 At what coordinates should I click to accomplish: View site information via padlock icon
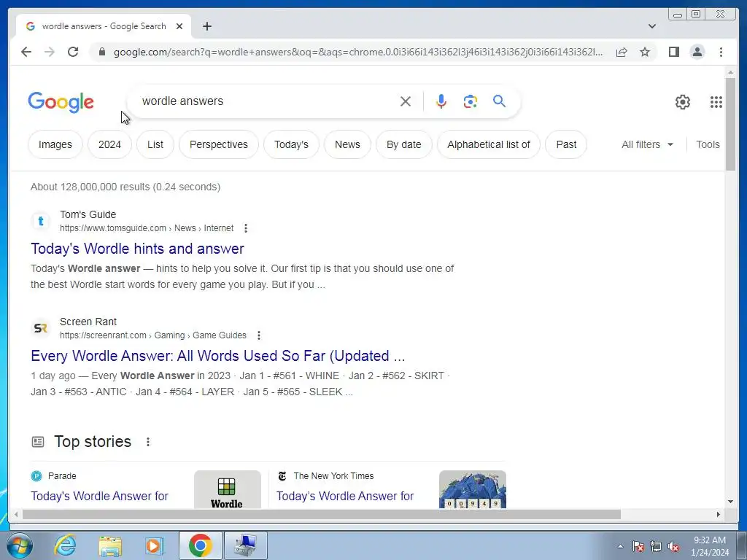point(102,52)
